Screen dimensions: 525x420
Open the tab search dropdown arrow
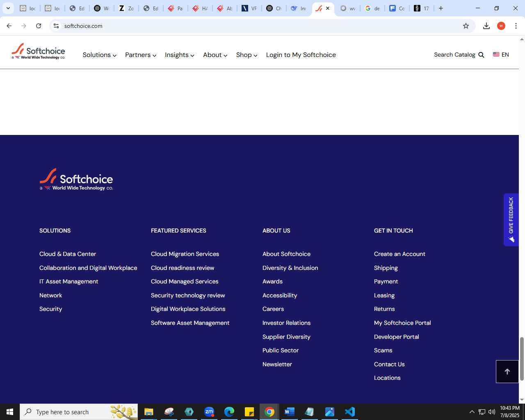[8, 8]
